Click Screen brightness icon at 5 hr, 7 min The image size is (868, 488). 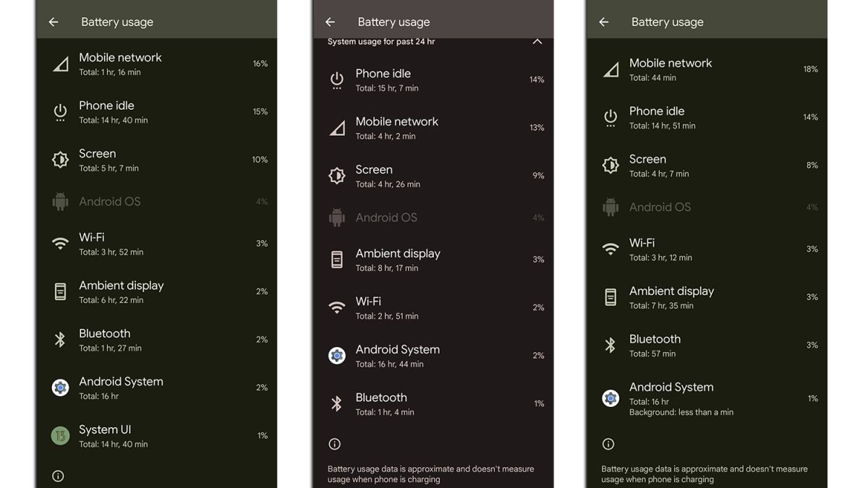click(60, 160)
